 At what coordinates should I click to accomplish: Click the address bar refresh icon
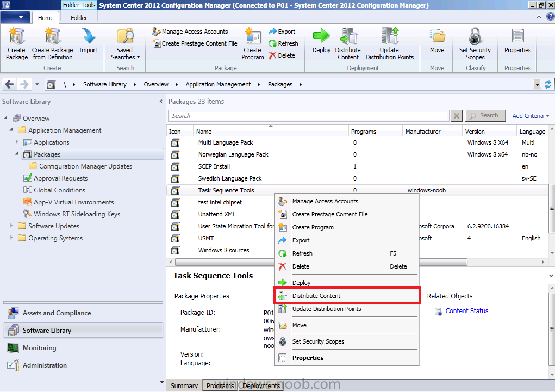point(547,84)
